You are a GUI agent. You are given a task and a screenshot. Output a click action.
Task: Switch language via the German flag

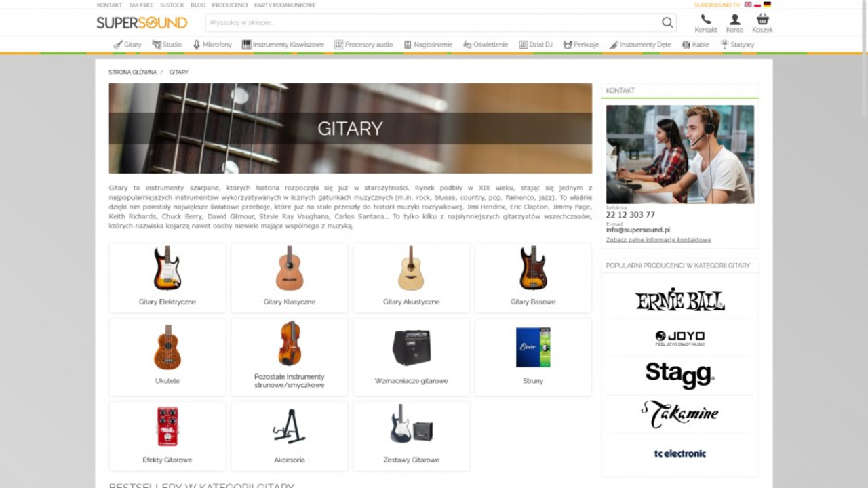767,5
